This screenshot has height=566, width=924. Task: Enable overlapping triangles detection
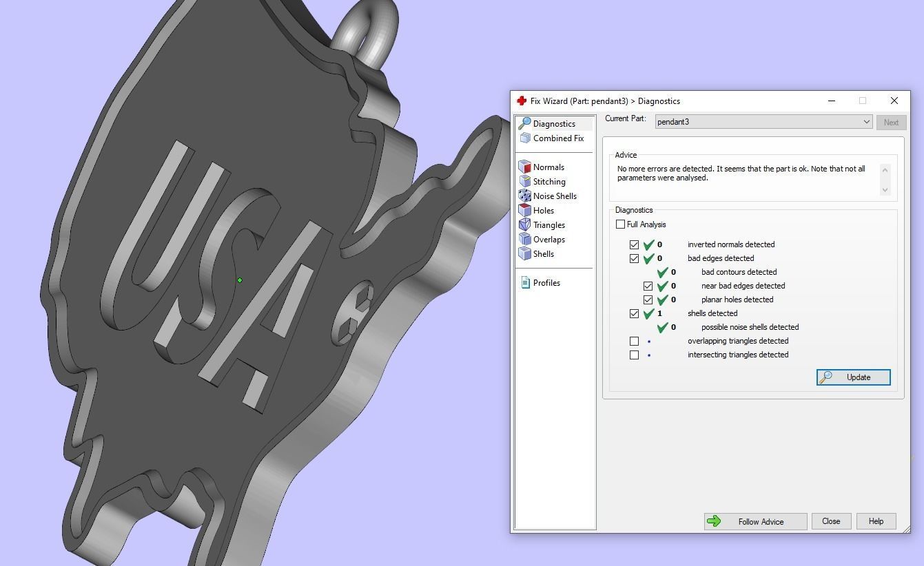634,341
